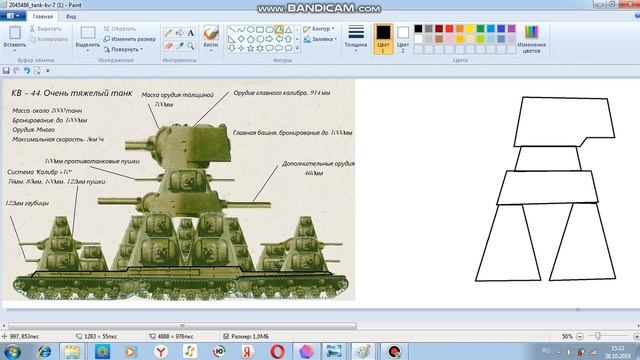The image size is (640, 360).
Task: Click the zoom out minus button
Action: point(580,336)
